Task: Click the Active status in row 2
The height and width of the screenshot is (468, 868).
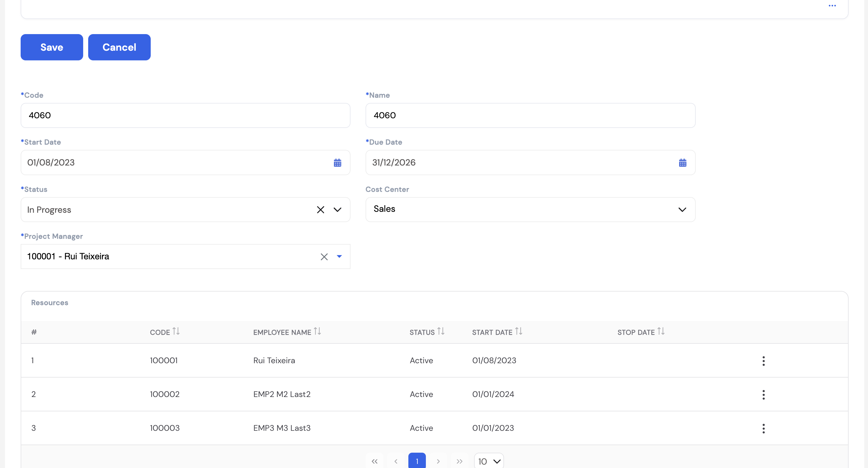Action: [x=421, y=394]
